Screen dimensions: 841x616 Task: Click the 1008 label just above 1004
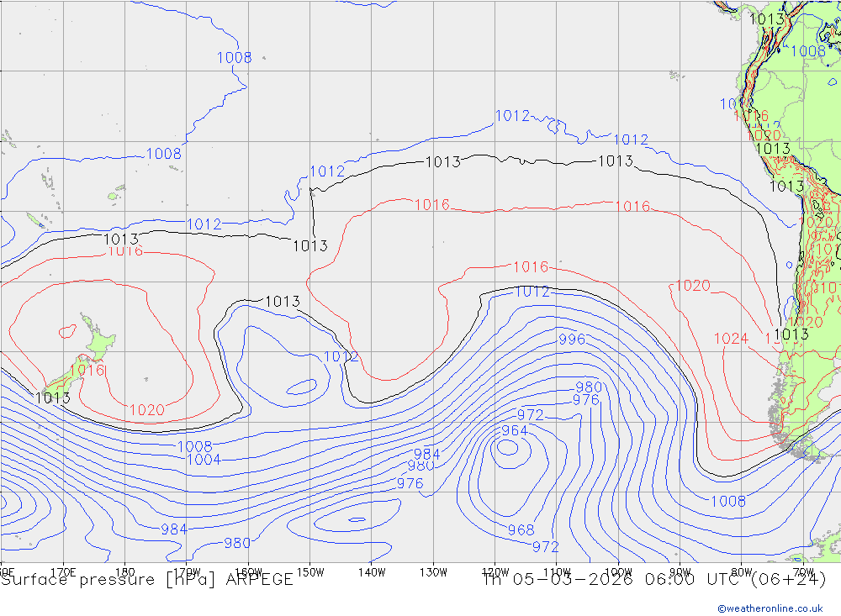[195, 446]
